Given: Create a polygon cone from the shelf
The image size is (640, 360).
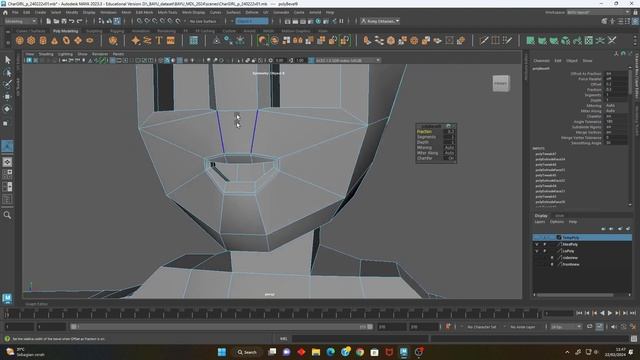Looking at the screenshot, I should click(54, 40).
